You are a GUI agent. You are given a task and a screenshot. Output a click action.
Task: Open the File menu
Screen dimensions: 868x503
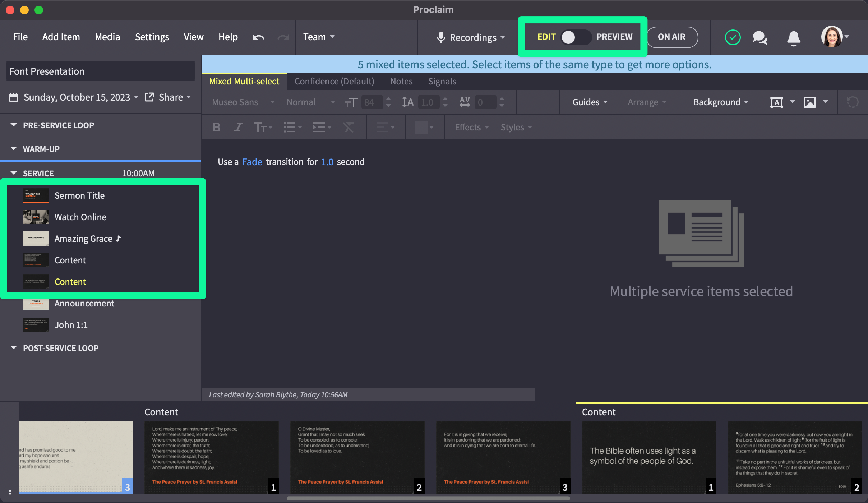tap(20, 37)
